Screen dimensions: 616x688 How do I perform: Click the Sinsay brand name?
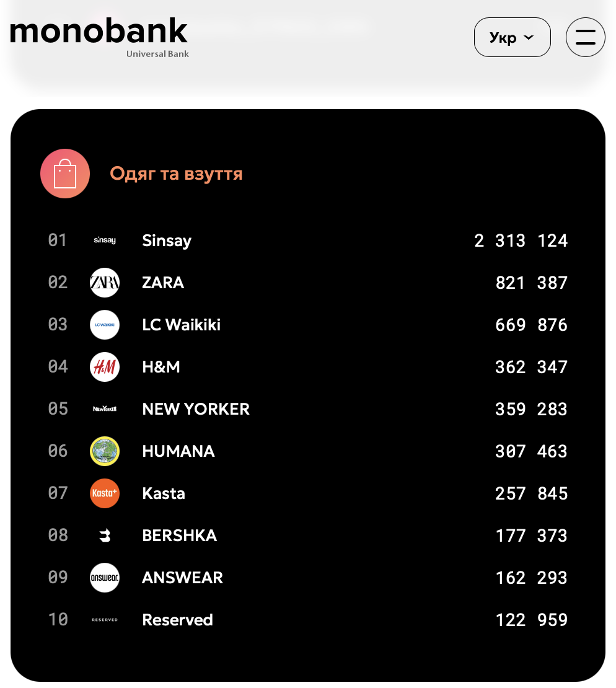(x=167, y=240)
